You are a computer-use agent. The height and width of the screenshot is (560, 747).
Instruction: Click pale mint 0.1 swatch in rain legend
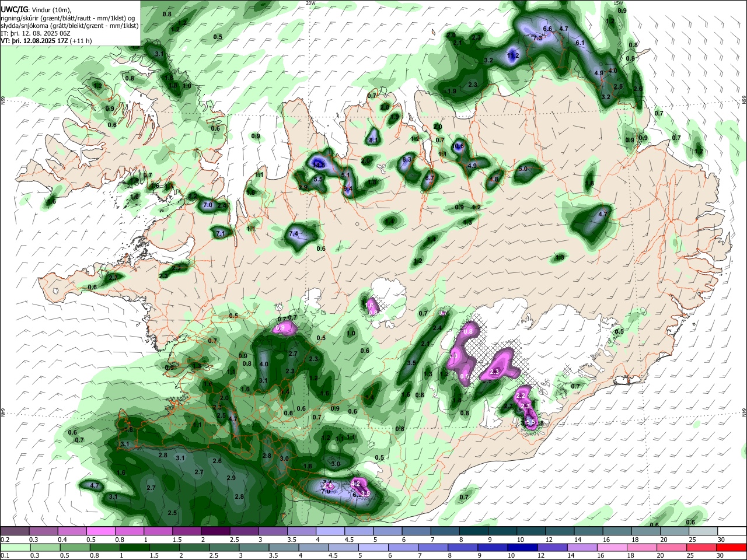(15, 547)
